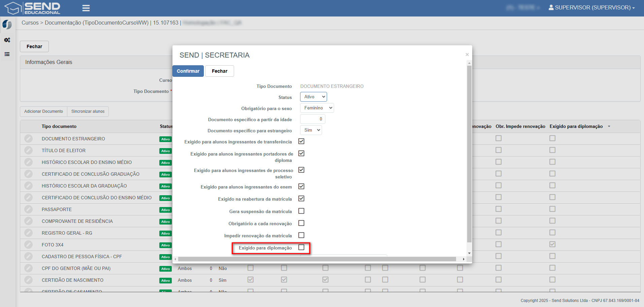Click Cursos breadcrumb link
This screenshot has width=644, height=307.
click(x=30, y=23)
